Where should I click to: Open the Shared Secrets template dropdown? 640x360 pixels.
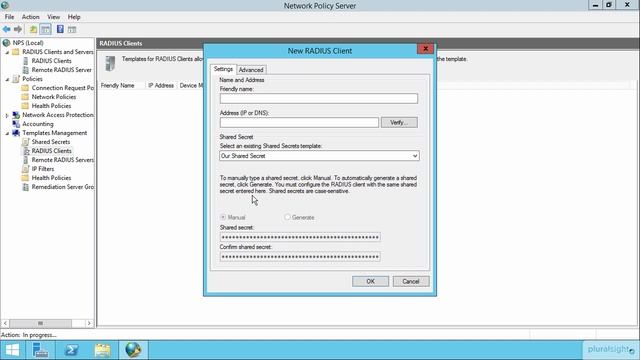point(319,156)
